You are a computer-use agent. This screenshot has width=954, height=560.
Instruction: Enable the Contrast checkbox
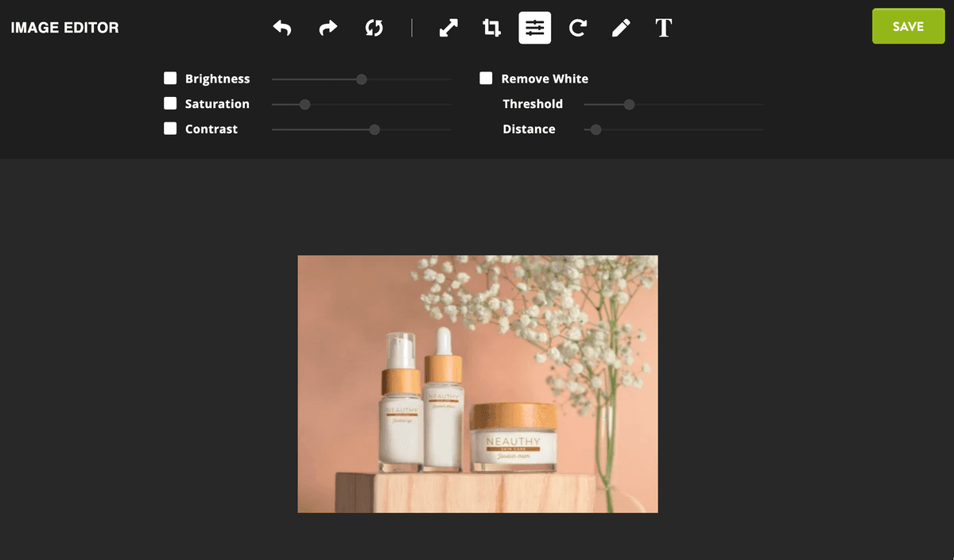170,129
